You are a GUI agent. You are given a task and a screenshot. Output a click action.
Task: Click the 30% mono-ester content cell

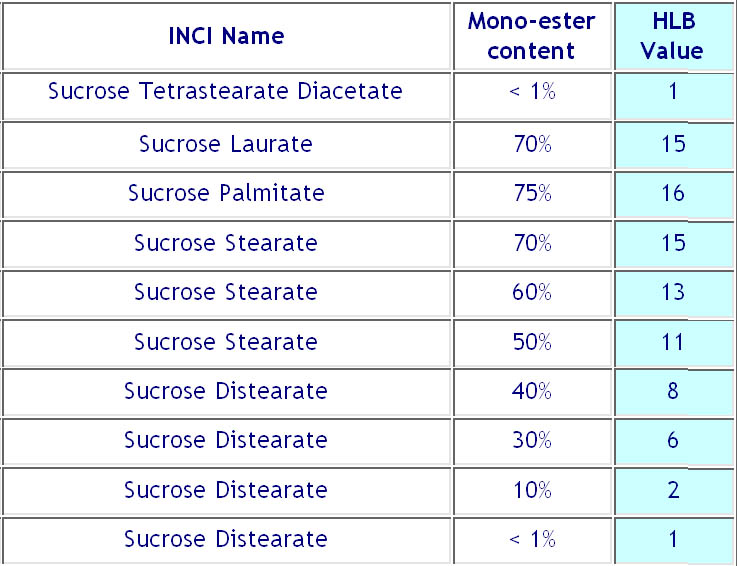pos(531,440)
